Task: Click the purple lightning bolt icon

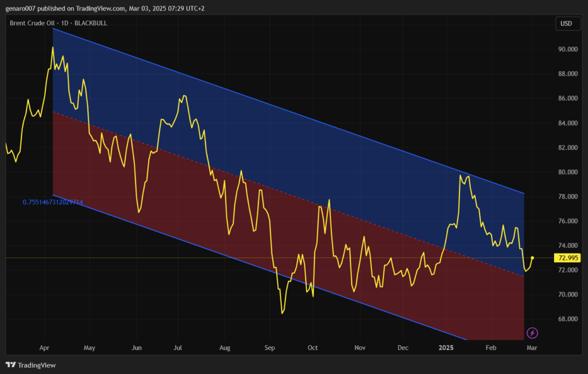Action: pyautogui.click(x=532, y=333)
